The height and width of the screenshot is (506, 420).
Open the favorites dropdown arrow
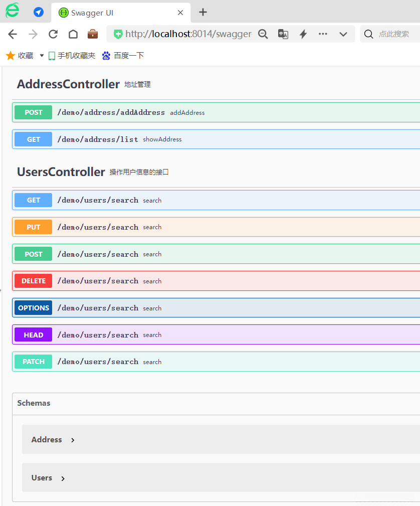(42, 56)
